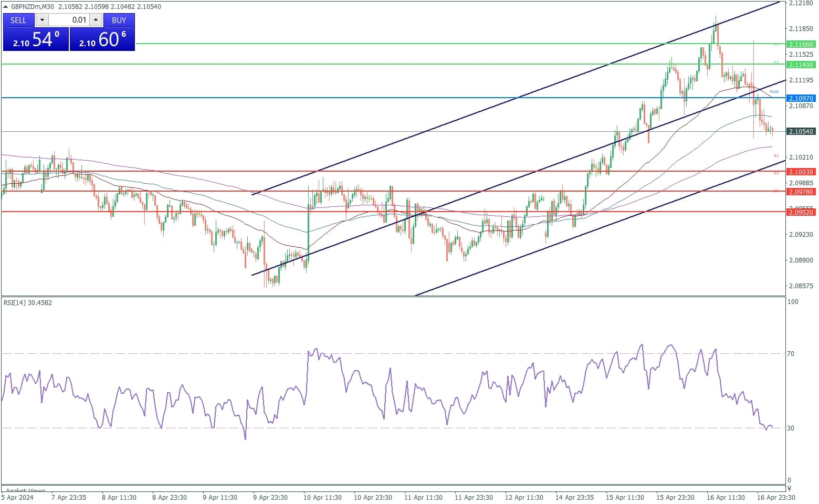Select the green 2.11660 price label
The image size is (819, 504).
(801, 45)
